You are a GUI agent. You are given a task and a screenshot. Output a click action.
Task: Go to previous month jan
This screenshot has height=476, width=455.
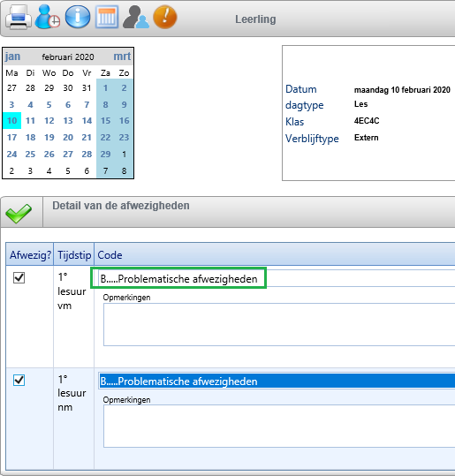pos(12,57)
